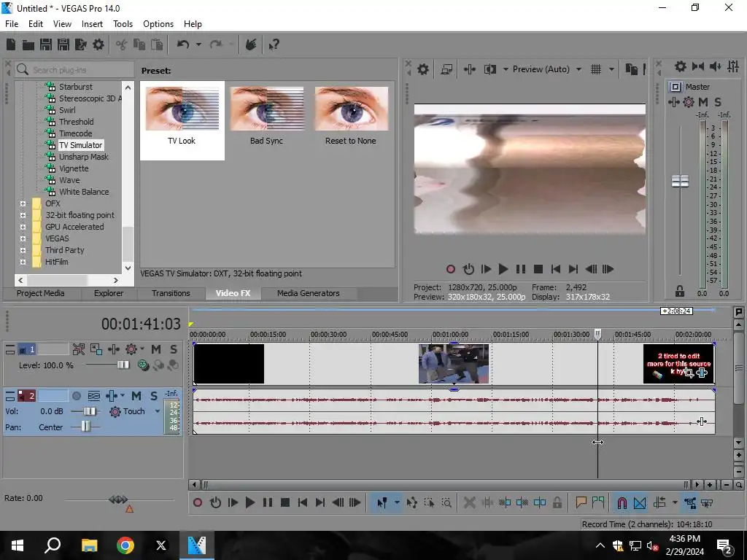Open the Tools menu
This screenshot has width=747, height=560.
pos(123,24)
